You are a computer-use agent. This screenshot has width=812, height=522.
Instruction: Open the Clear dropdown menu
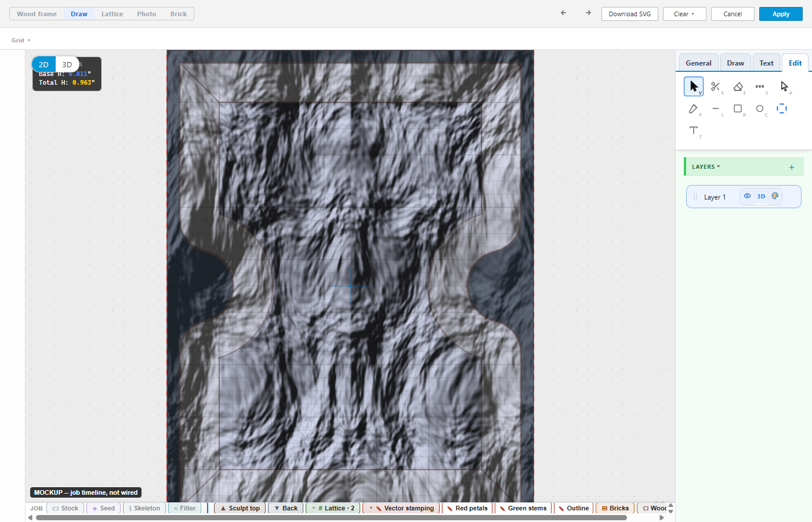point(684,14)
